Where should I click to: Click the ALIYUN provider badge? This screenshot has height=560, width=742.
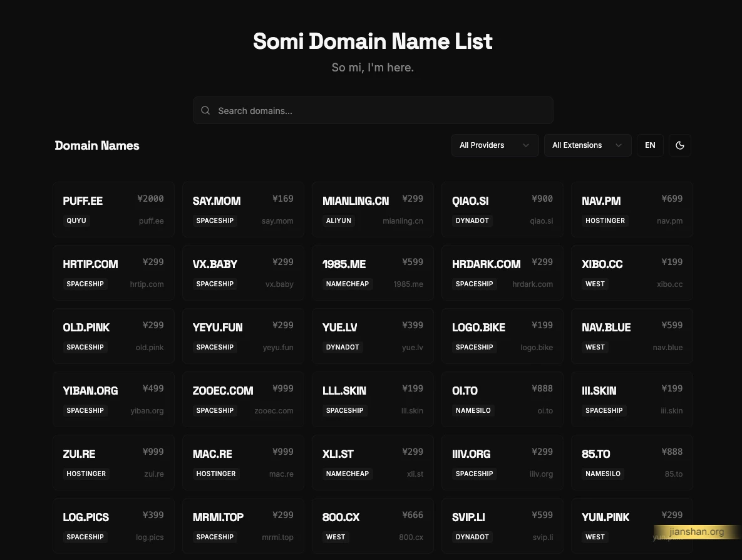[338, 220]
